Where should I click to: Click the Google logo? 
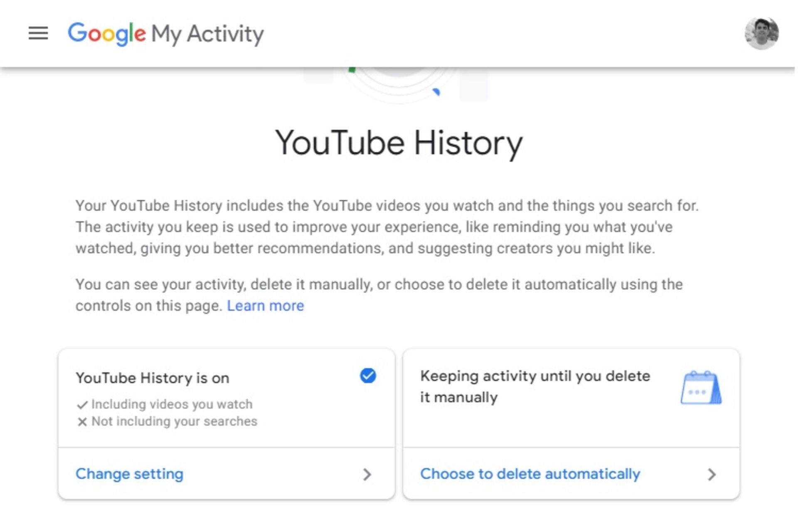point(107,34)
